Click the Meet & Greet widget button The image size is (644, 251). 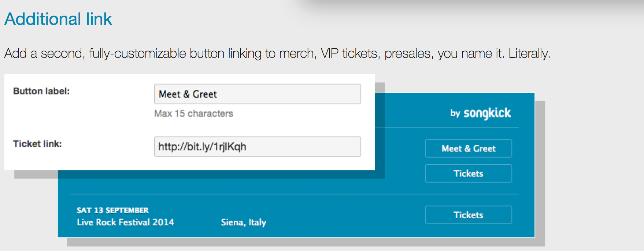point(468,148)
